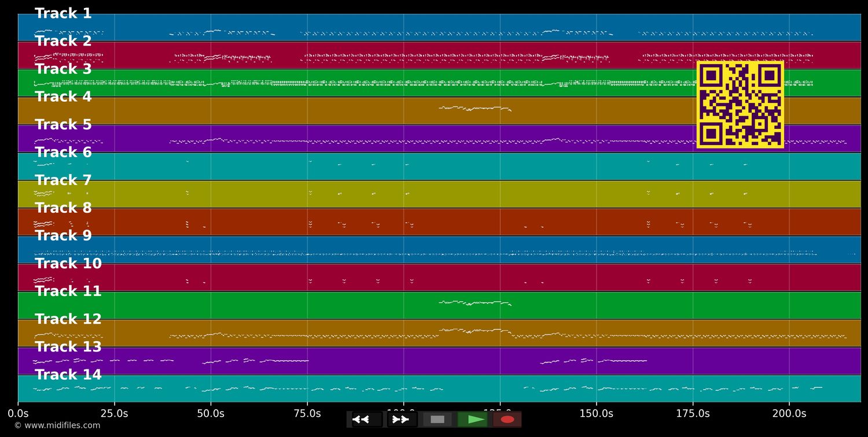The height and width of the screenshot is (437, 868).
Task: Click the 200.0s time axis label
Action: (x=789, y=413)
